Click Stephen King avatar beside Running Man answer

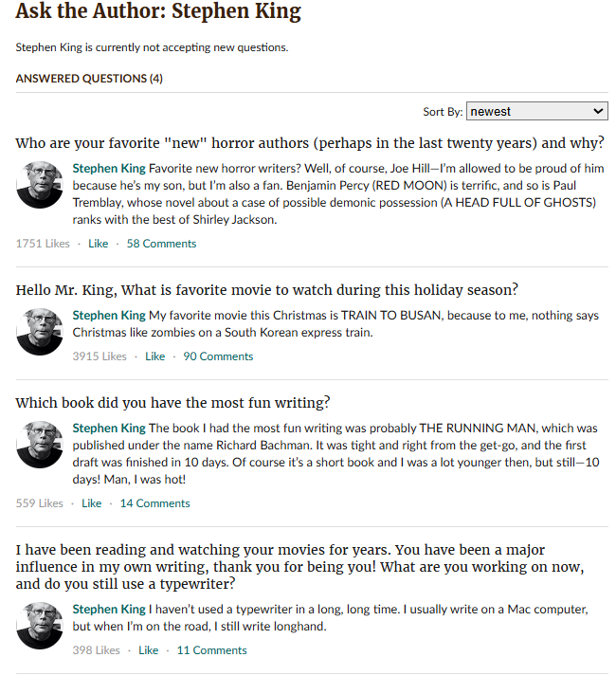click(x=40, y=445)
